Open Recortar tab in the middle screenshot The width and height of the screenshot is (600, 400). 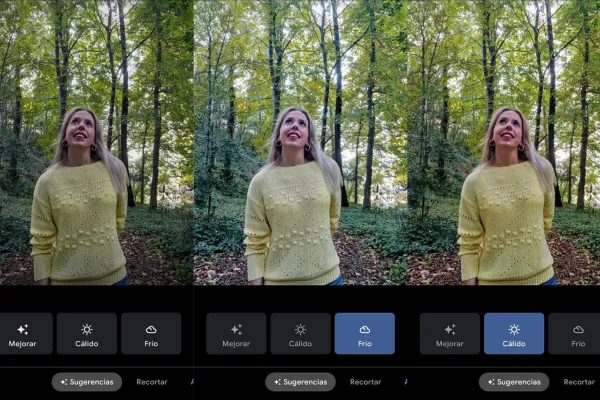click(x=365, y=382)
